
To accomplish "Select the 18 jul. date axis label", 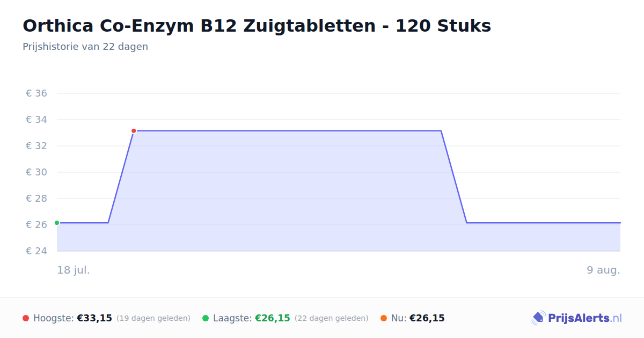I will pyautogui.click(x=74, y=270).
